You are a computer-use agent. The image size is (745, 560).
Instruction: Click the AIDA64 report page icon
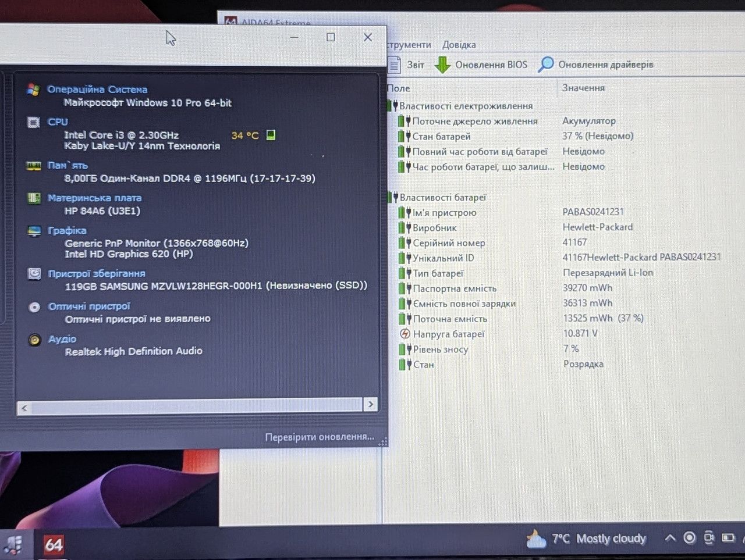pyautogui.click(x=394, y=65)
